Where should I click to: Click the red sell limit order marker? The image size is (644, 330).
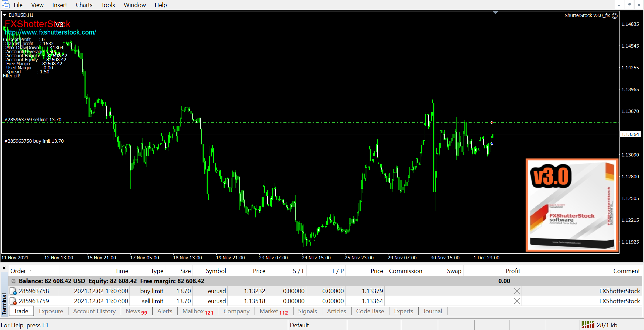point(492,123)
